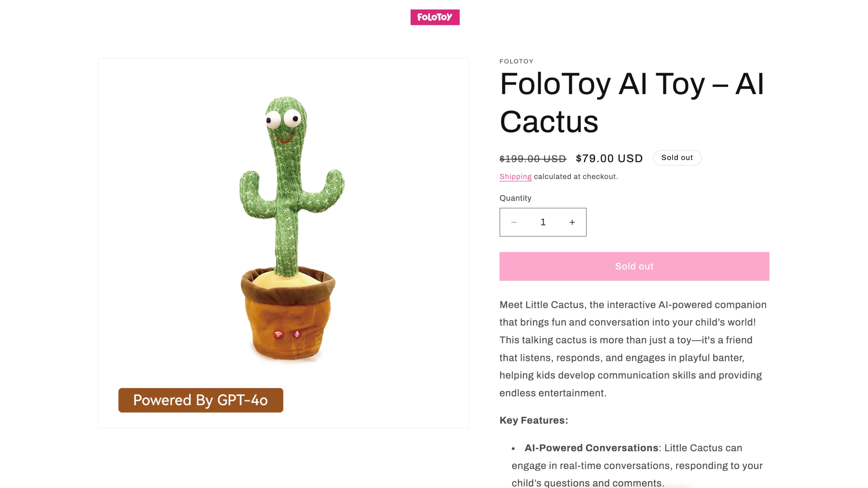
Task: Increase the quantity with the plus button
Action: (x=572, y=222)
